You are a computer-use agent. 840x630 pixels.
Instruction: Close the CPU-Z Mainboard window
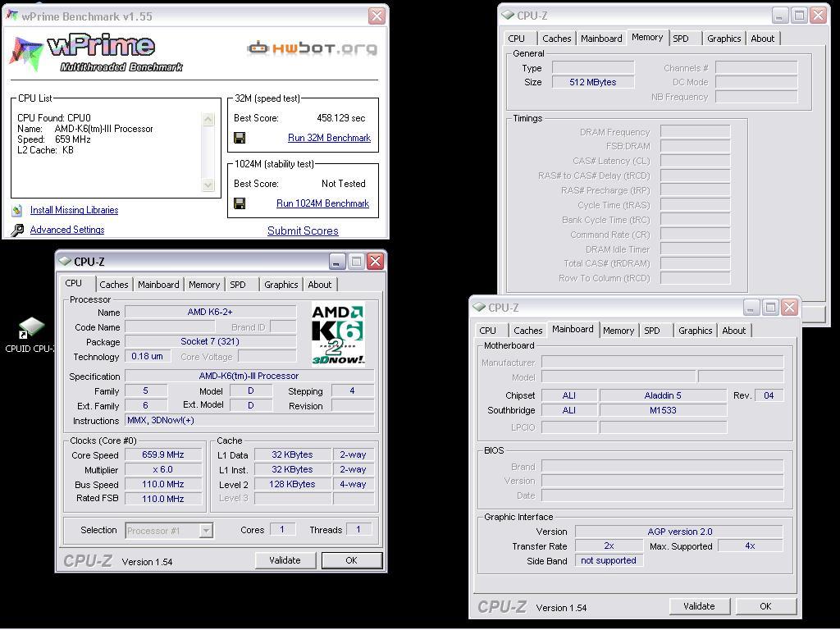click(790, 308)
